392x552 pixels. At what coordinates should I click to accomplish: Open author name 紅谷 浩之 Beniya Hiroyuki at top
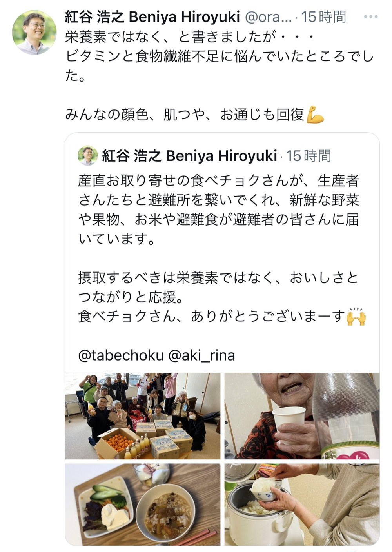click(152, 17)
